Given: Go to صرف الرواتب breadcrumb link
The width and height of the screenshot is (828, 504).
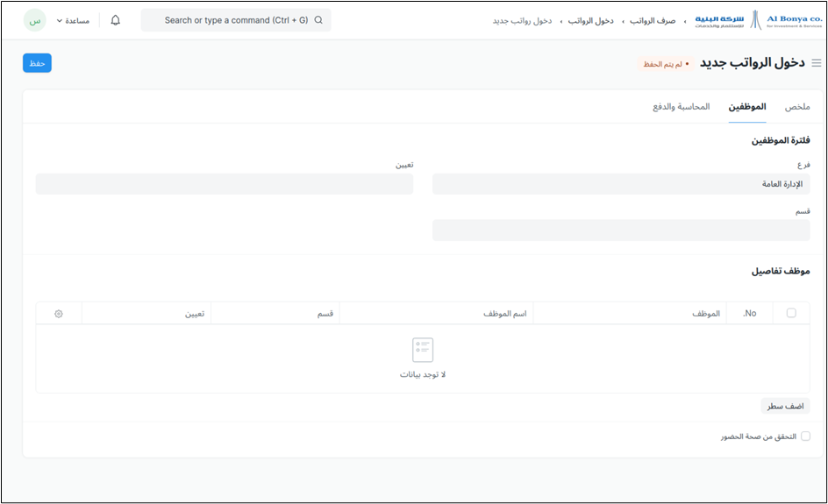Looking at the screenshot, I should point(653,20).
